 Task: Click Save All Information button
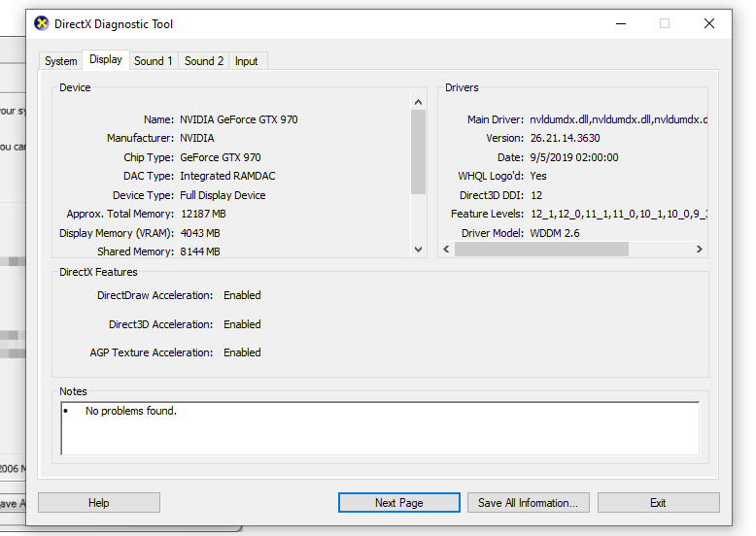pos(528,503)
